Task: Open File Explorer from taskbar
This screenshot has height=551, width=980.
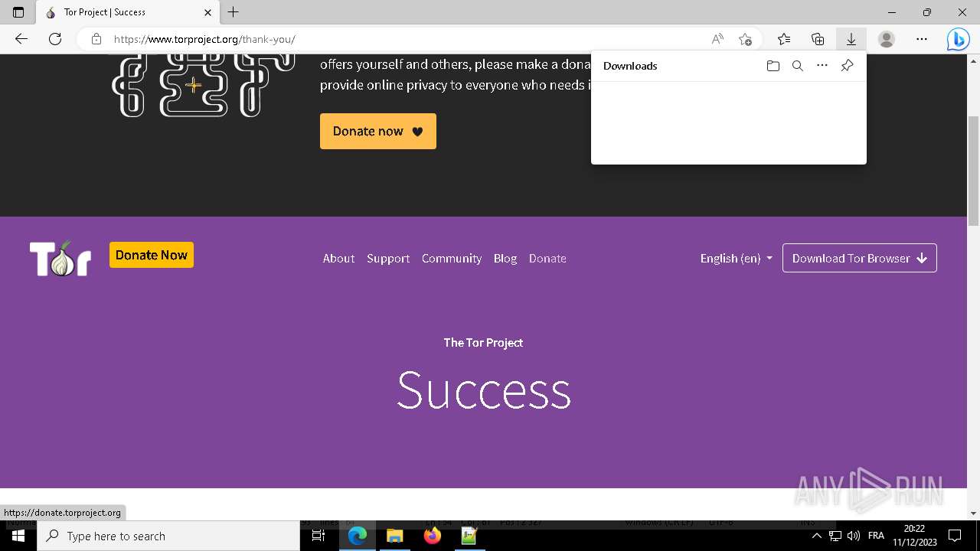Action: point(394,536)
